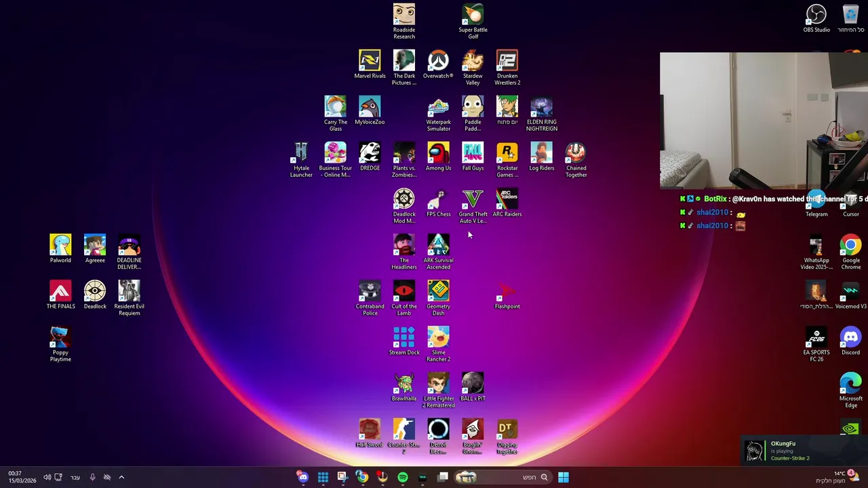Launch Overwatch from the desktop
This screenshot has width=868, height=488.
438,64
